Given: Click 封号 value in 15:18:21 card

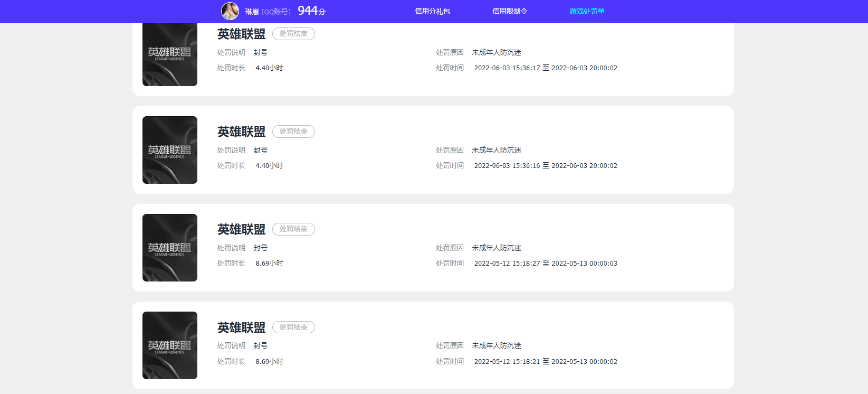Looking at the screenshot, I should click(261, 345).
